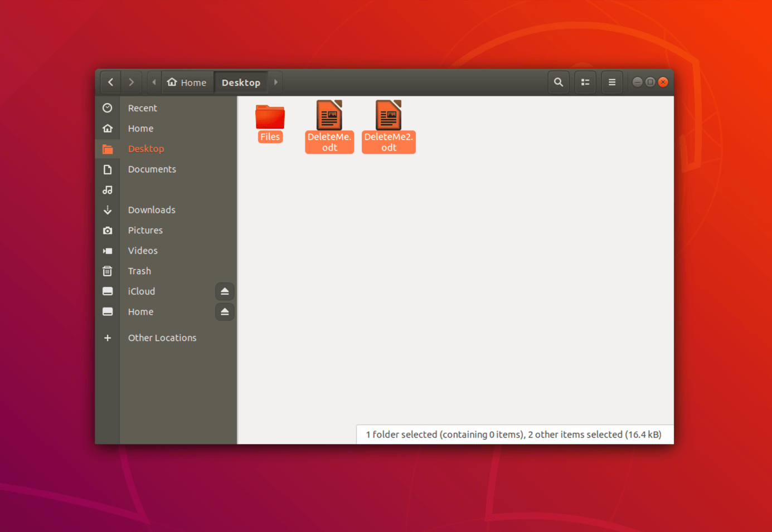
Task: Click the chevron before Home in the path bar
Action: (154, 82)
